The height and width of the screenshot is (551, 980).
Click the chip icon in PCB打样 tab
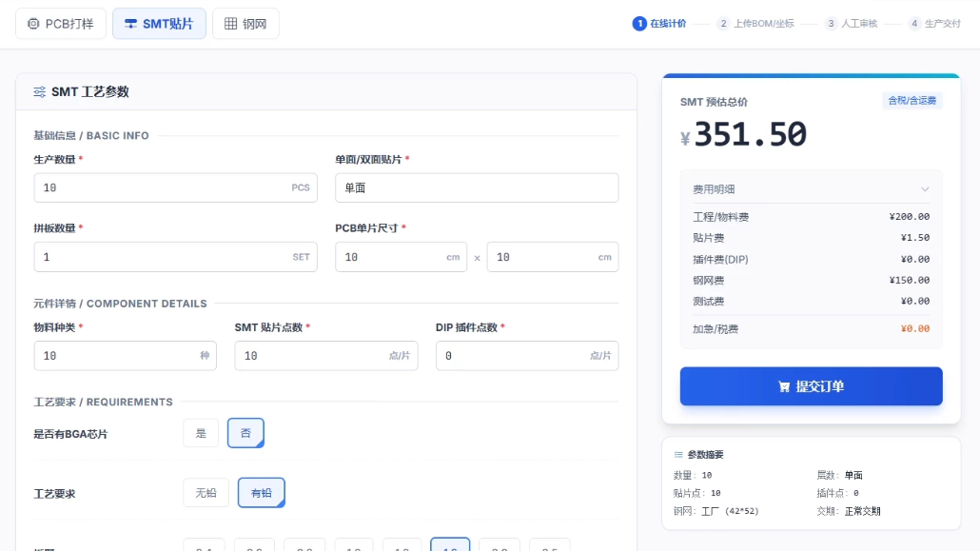click(x=34, y=24)
